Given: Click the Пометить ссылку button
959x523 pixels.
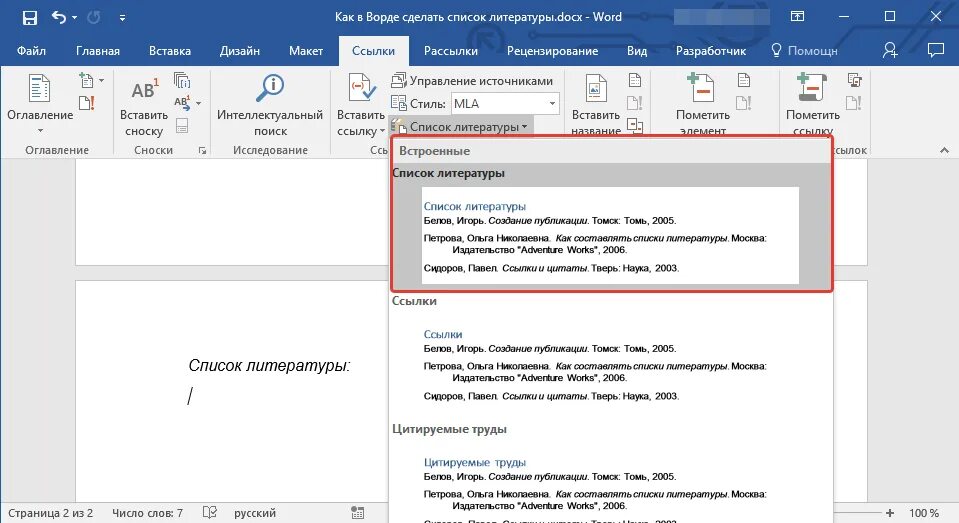Looking at the screenshot, I should tap(813, 104).
